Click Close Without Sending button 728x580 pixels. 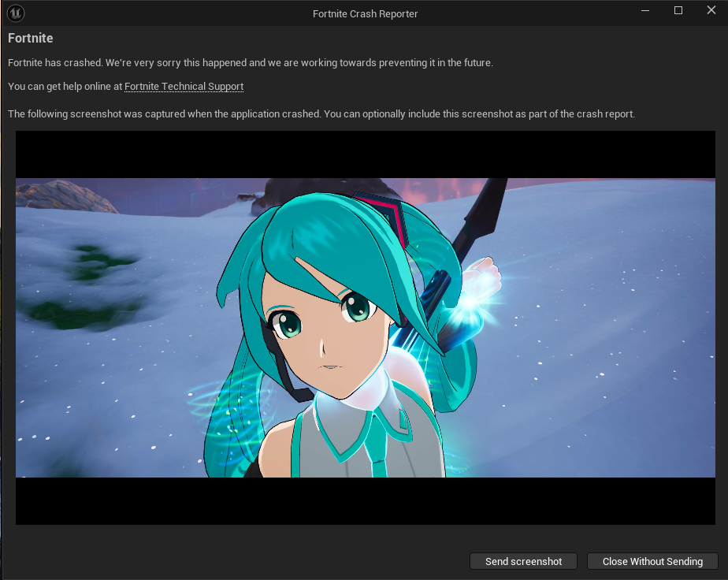(652, 561)
